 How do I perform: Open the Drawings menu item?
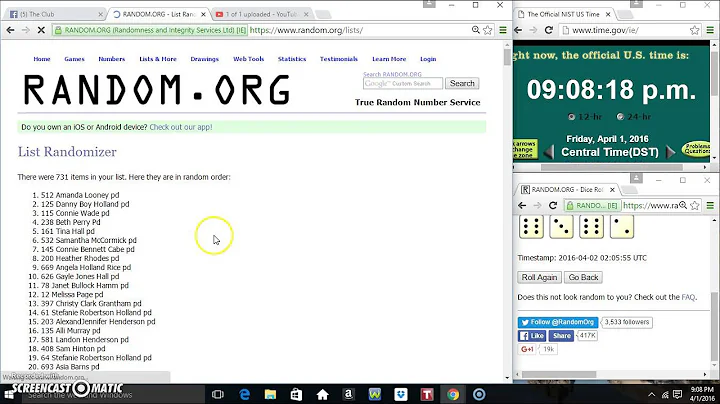(204, 59)
